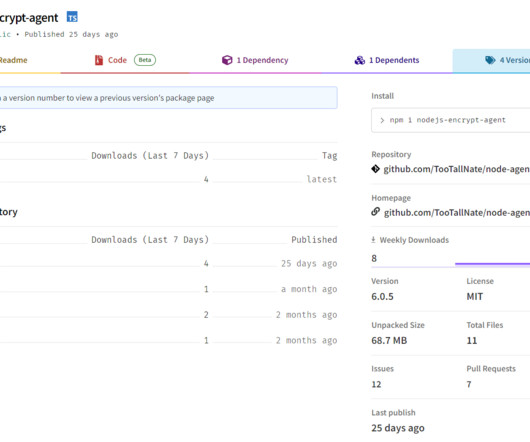Switch to the Code tab
This screenshot has width=530, height=442.
point(125,60)
